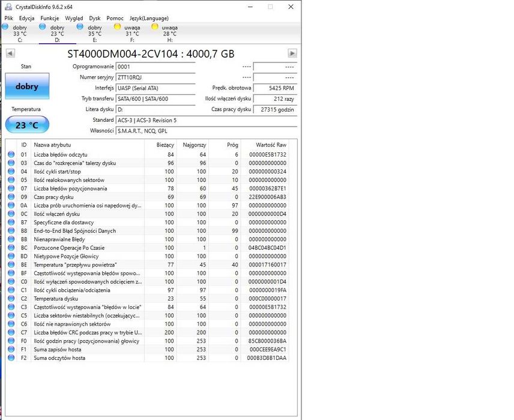This screenshot has width=514, height=420.
Task: Open the Edycja menu
Action: coord(26,19)
